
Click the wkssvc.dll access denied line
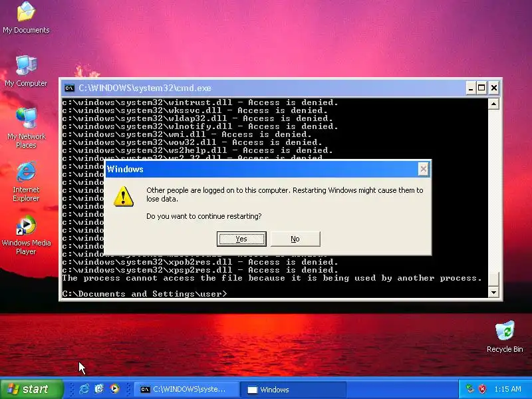pos(195,110)
